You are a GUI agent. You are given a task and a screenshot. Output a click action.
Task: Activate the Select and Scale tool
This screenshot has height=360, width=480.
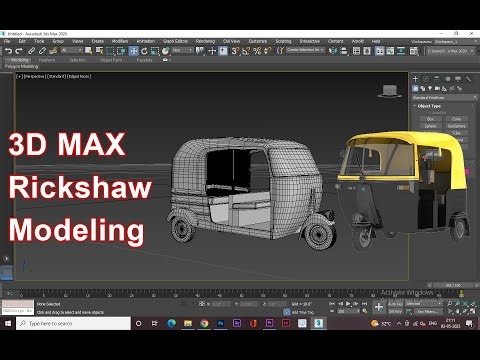click(155, 51)
